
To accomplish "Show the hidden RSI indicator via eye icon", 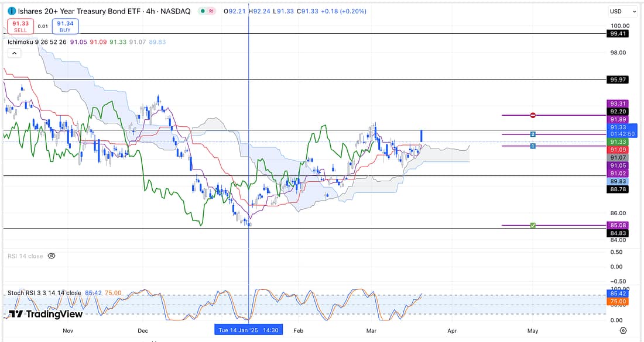I will tap(51, 256).
